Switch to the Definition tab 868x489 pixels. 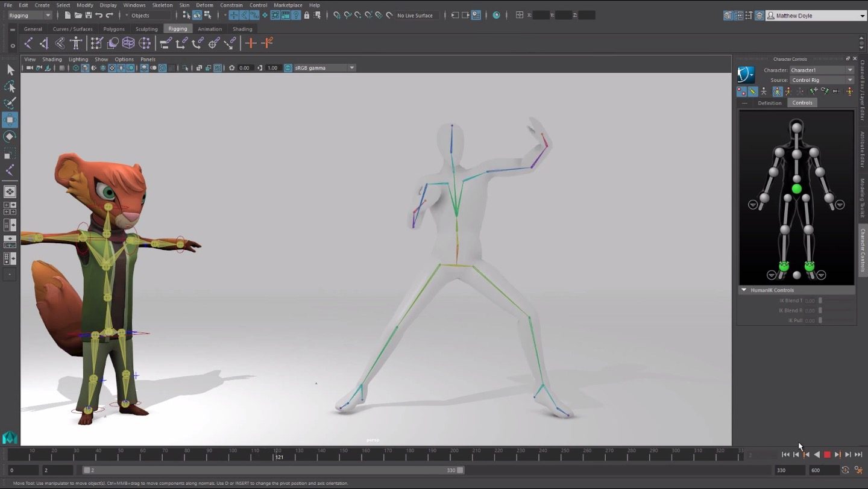tap(769, 103)
